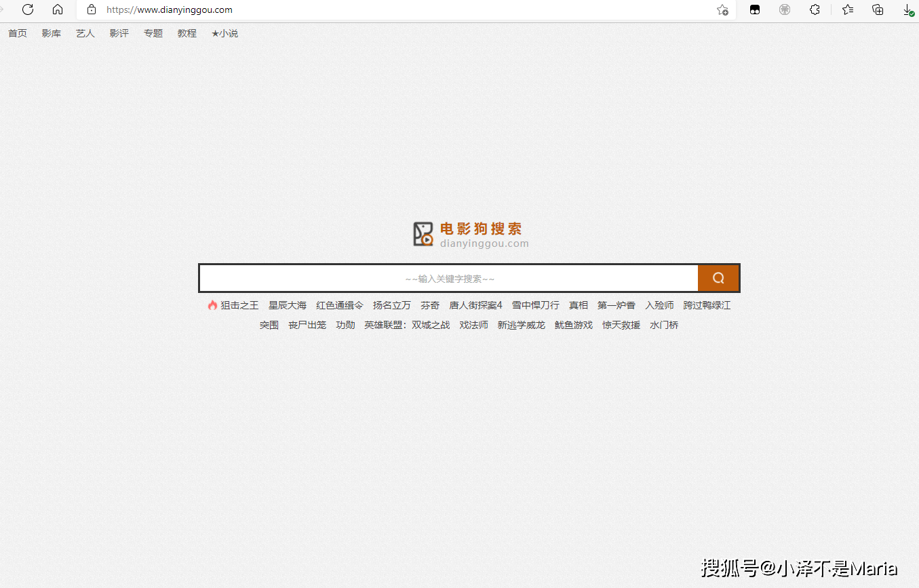This screenshot has width=919, height=588.
Task: Click the orange search magnifier button
Action: (x=718, y=277)
